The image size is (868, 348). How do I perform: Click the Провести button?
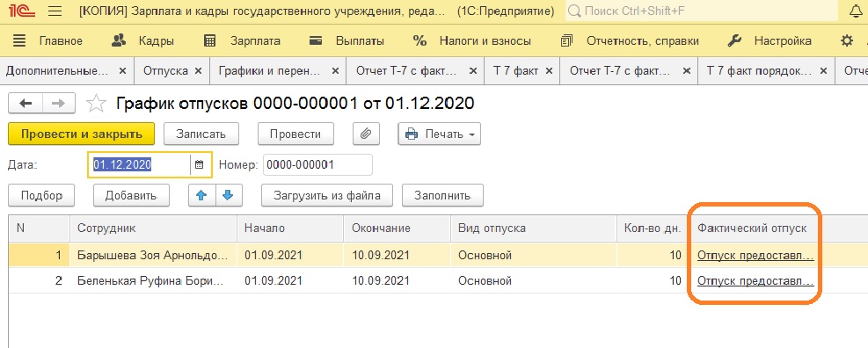295,134
